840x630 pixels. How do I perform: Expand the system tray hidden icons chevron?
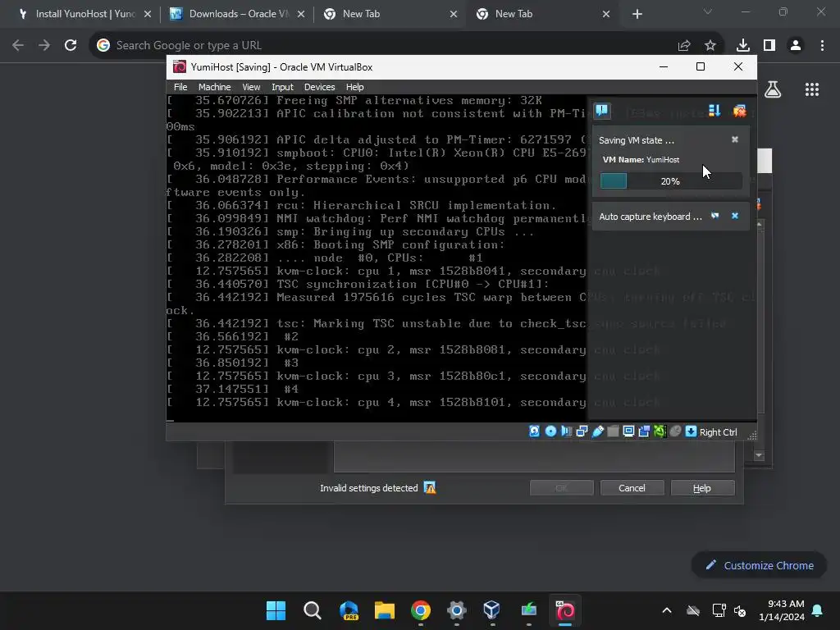click(x=667, y=610)
